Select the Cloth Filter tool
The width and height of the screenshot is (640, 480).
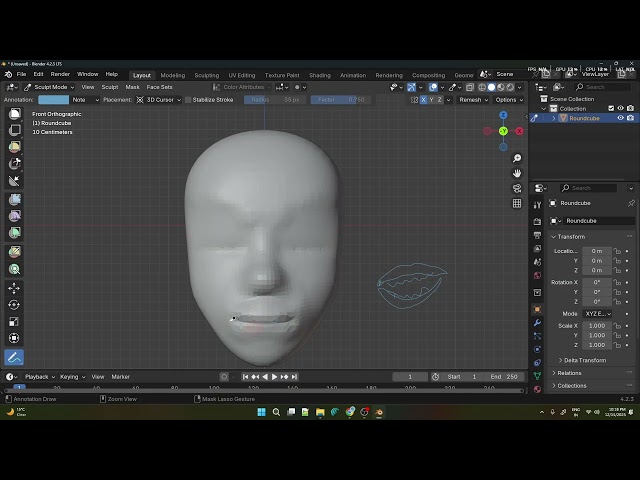[x=15, y=216]
